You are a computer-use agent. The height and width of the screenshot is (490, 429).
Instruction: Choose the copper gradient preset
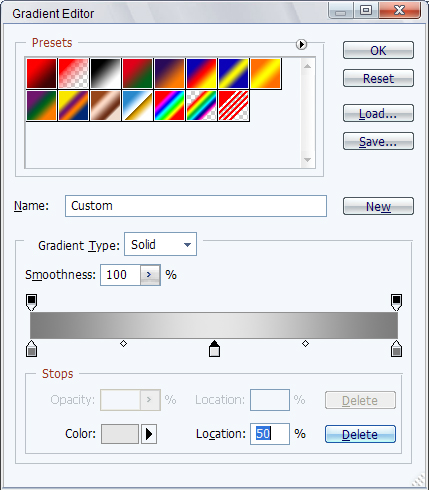(106, 106)
